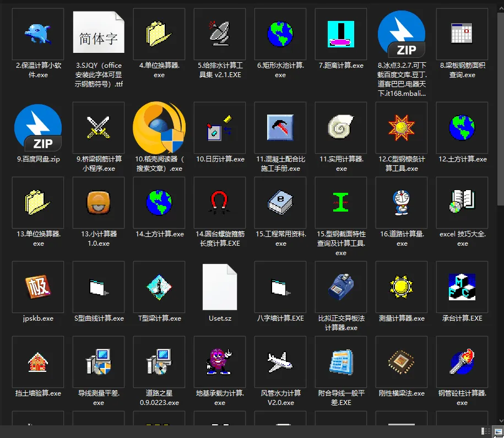Image resolution: width=504 pixels, height=438 pixels.
Task: Switch to details view in status bar
Action: 486,431
